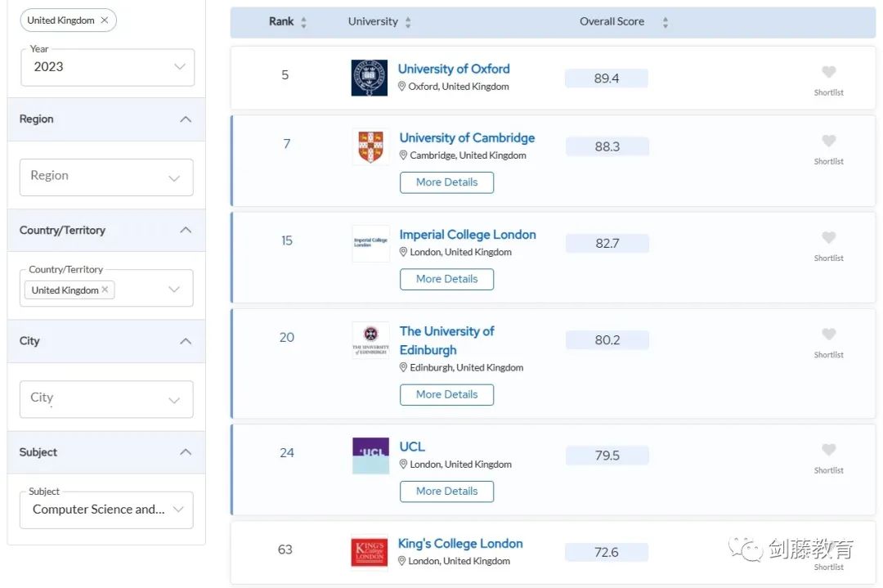Open King's College London link
The width and height of the screenshot is (883, 588).
[x=460, y=544]
